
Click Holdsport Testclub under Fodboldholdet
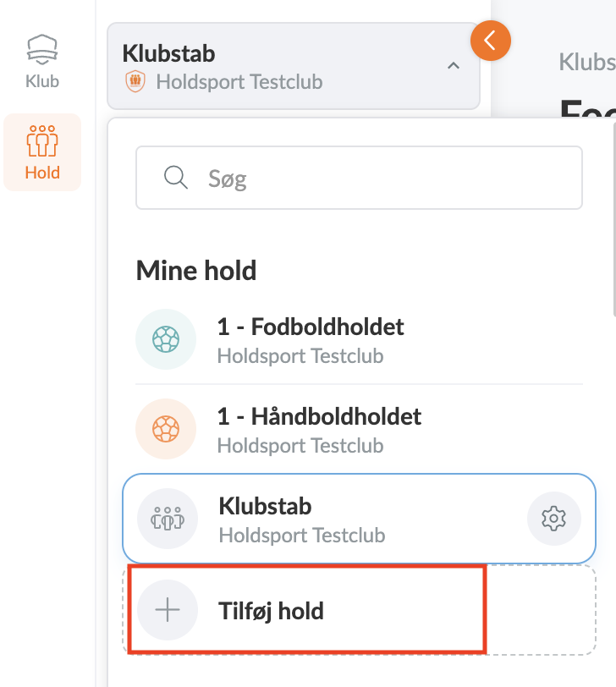(300, 355)
